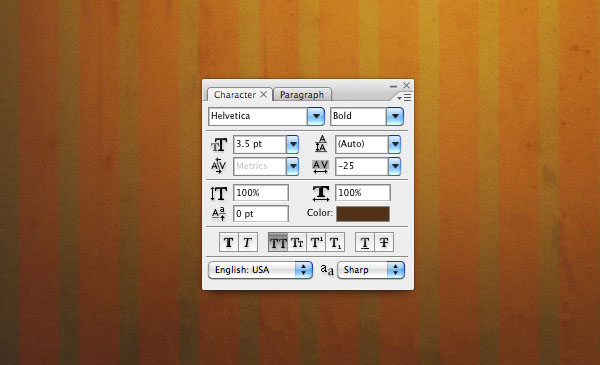The image size is (600, 365).
Task: Disable the All Caps button
Action: tap(278, 242)
